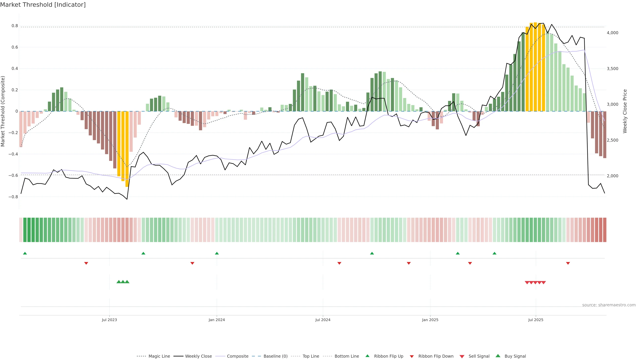Click the Market Threshold [Indicator] title
Image resolution: width=644 pixels, height=362 pixels.
tap(43, 5)
